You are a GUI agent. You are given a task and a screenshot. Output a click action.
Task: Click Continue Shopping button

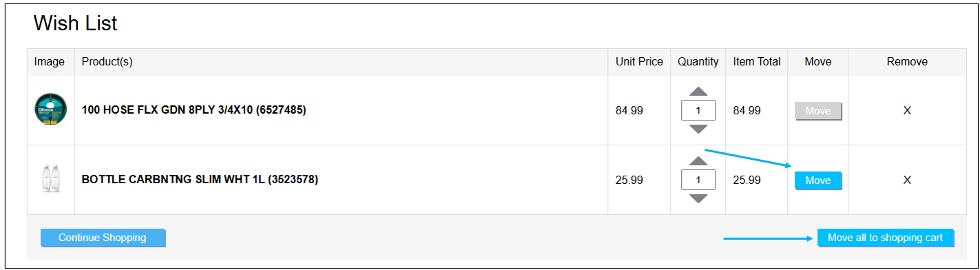103,238
